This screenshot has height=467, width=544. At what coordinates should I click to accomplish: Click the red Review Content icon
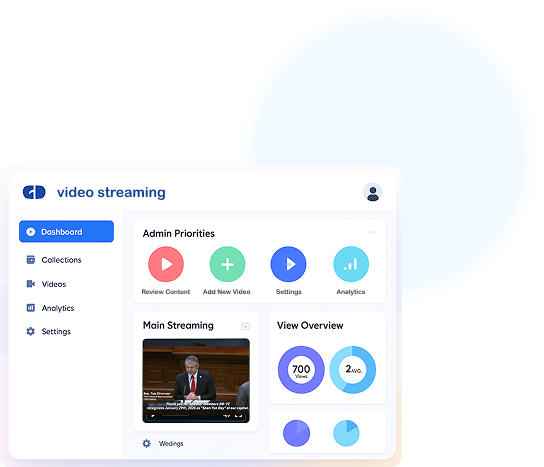166,264
